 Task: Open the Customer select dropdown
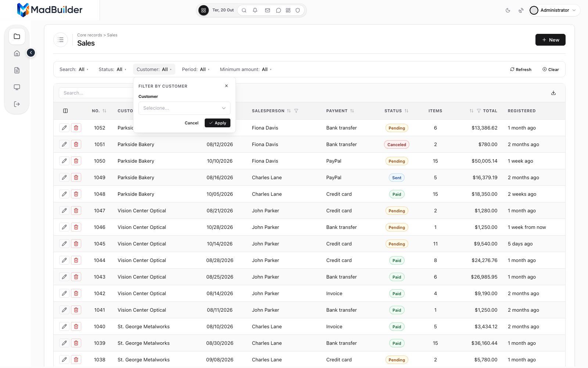(184, 108)
